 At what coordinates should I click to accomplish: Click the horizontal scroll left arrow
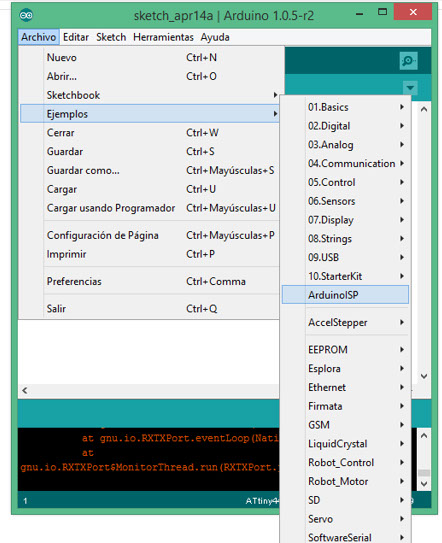coord(25,390)
